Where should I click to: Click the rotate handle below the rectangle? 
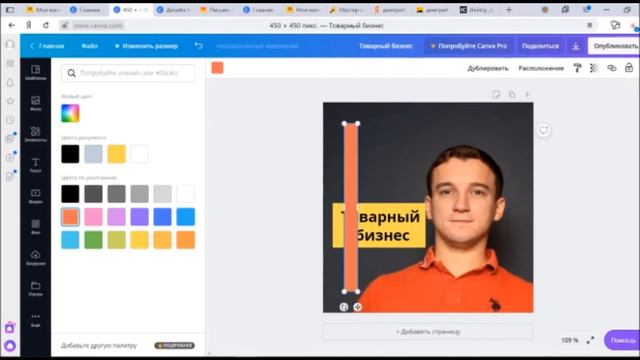[344, 307]
